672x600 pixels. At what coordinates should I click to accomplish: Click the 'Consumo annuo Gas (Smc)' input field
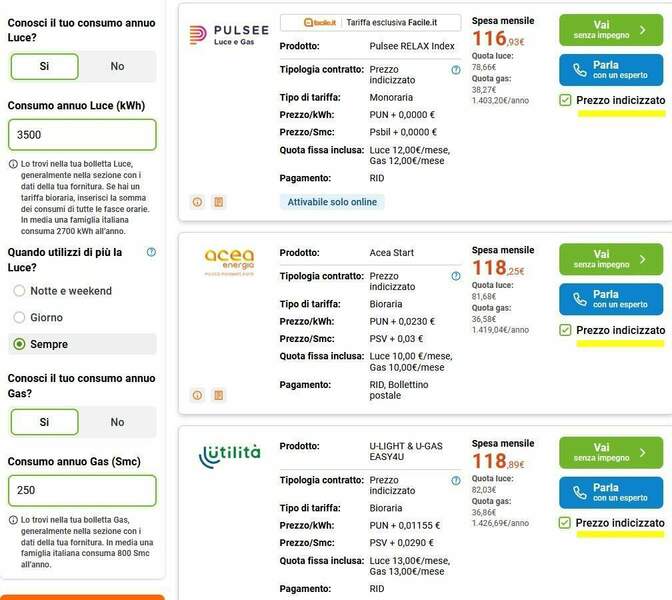(x=82, y=490)
